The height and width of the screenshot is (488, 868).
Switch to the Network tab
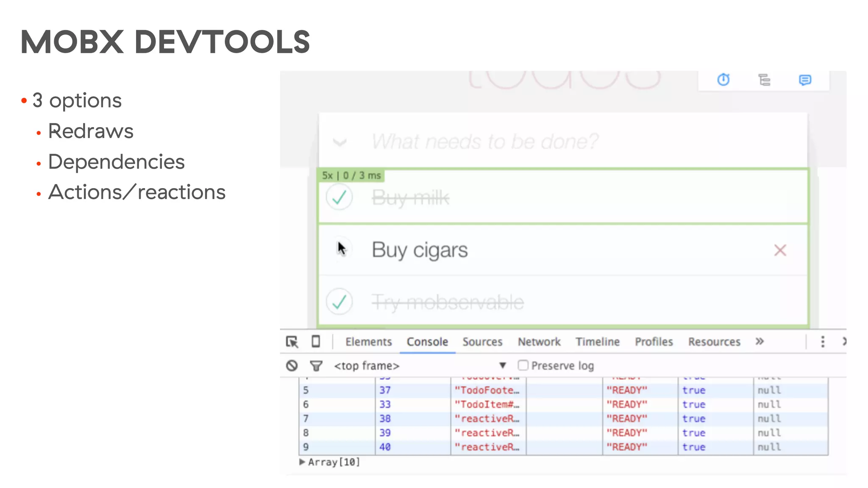click(539, 342)
